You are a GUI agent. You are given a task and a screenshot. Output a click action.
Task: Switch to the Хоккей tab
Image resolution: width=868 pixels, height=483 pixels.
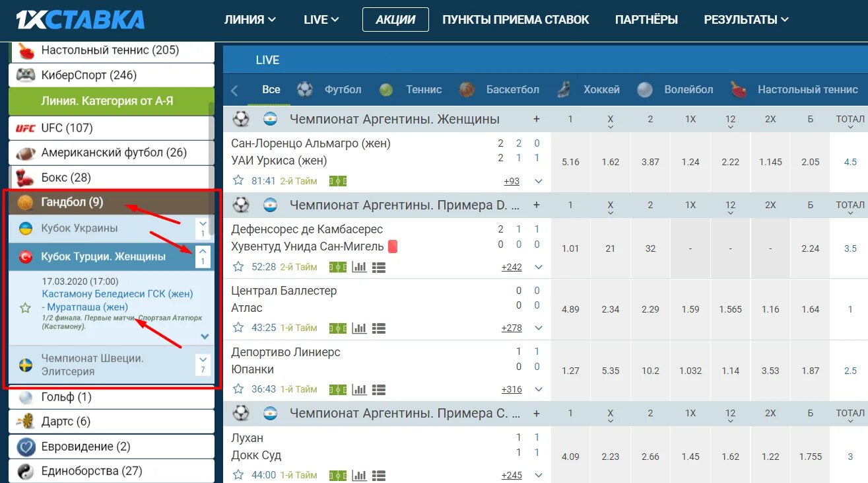coord(587,90)
